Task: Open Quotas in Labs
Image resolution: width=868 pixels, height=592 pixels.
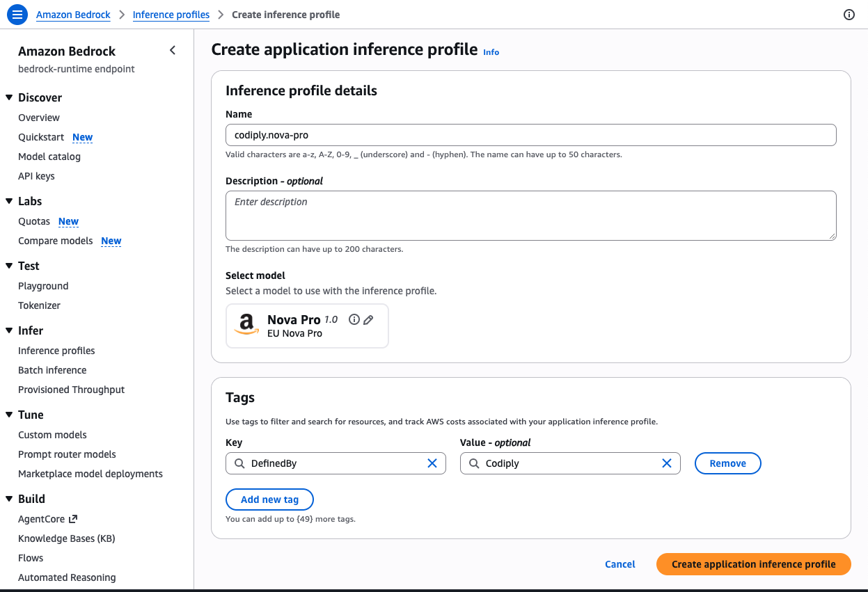Action: [34, 221]
